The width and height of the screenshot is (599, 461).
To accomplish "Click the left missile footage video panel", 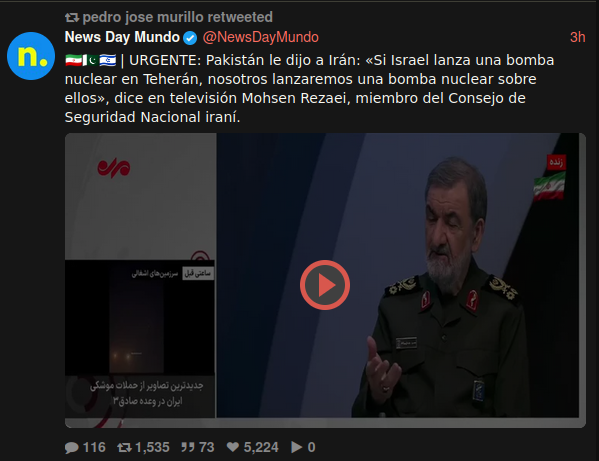I will 140,317.
